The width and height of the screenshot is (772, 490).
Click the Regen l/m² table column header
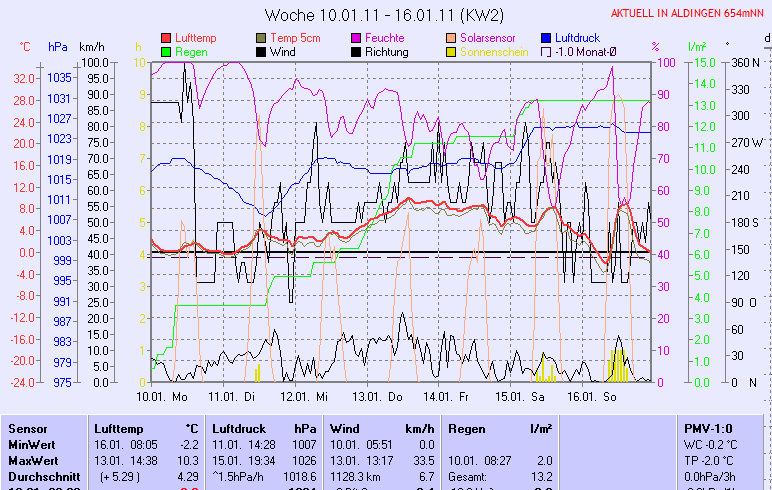click(500, 428)
